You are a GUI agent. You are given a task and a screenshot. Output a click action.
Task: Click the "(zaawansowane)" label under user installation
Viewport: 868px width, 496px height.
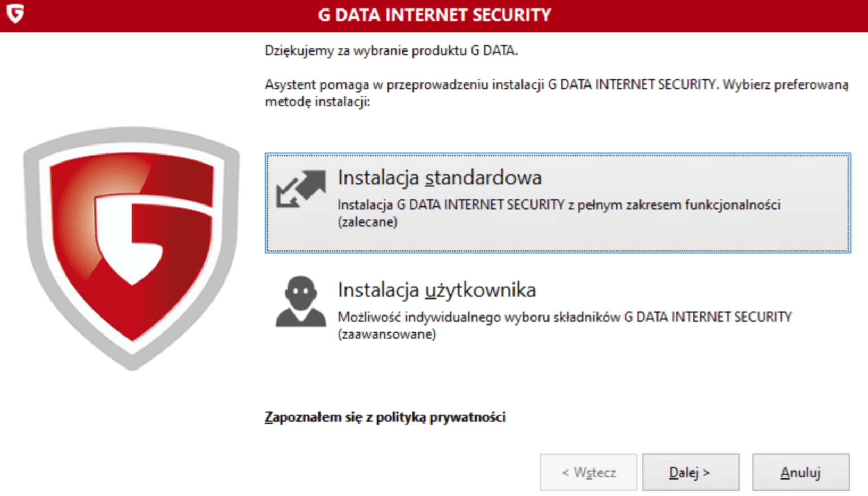pyautogui.click(x=387, y=335)
